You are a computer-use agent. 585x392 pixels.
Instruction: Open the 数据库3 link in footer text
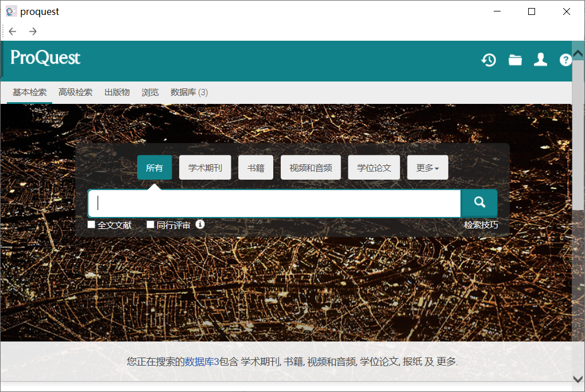pyautogui.click(x=202, y=362)
